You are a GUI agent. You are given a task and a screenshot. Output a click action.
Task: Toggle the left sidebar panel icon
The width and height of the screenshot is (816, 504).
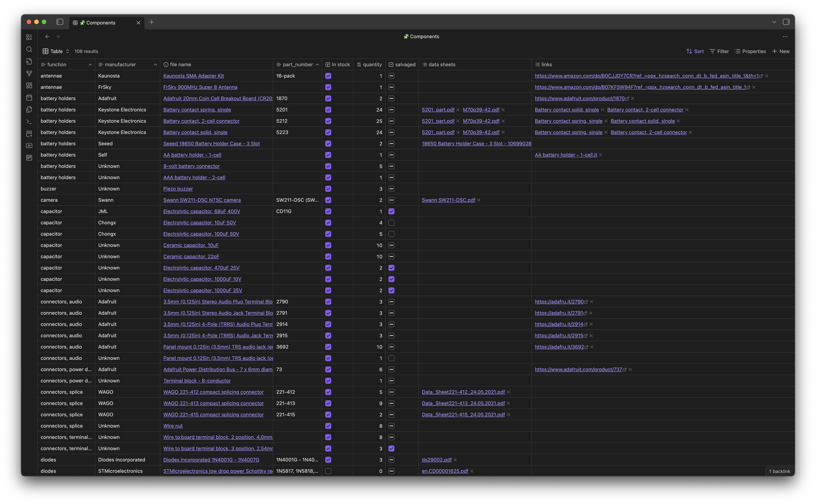pyautogui.click(x=60, y=22)
